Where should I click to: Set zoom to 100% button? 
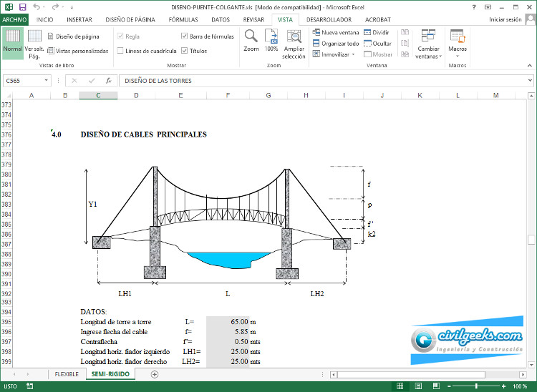(271, 39)
